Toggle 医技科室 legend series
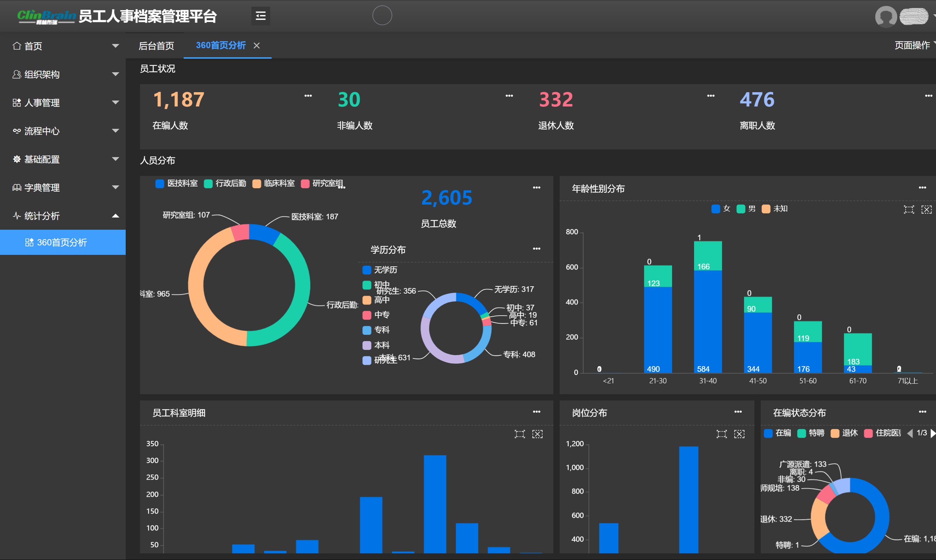936x560 pixels. pyautogui.click(x=176, y=183)
